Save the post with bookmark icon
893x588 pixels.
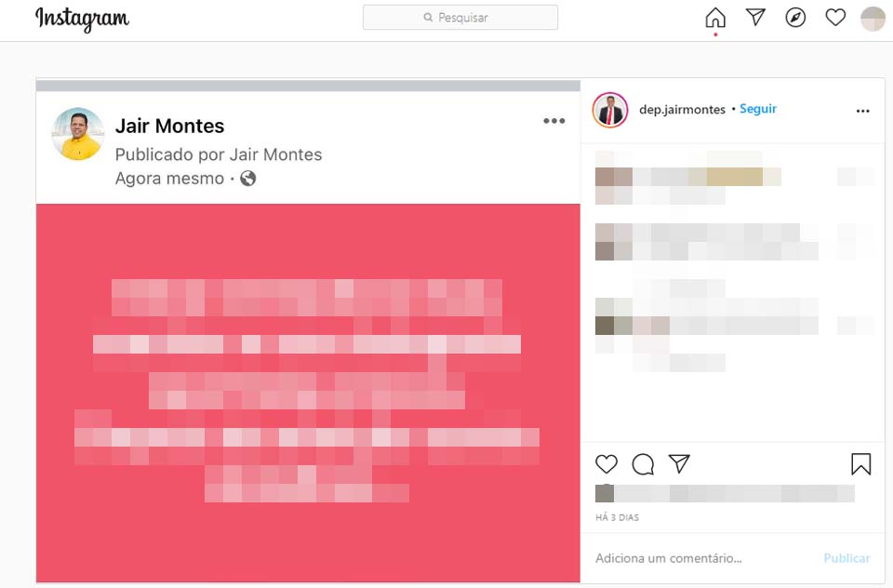click(x=861, y=464)
